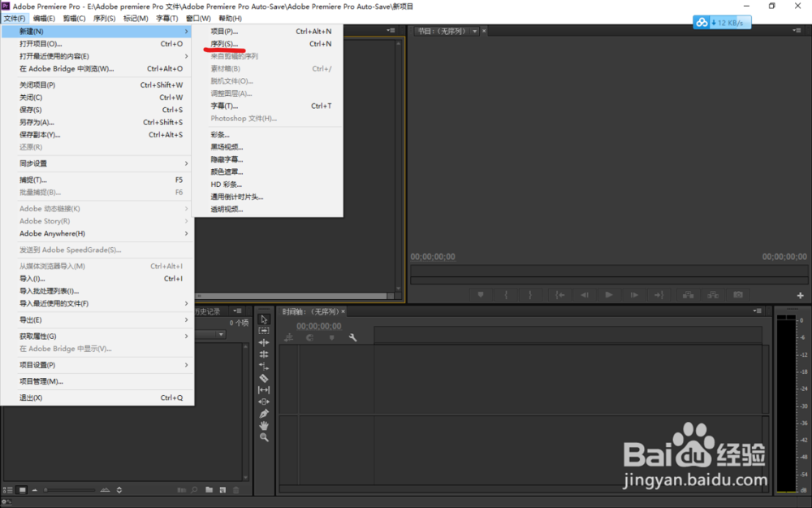The width and height of the screenshot is (812, 508).
Task: Click Play in Program monitor
Action: coord(609,295)
